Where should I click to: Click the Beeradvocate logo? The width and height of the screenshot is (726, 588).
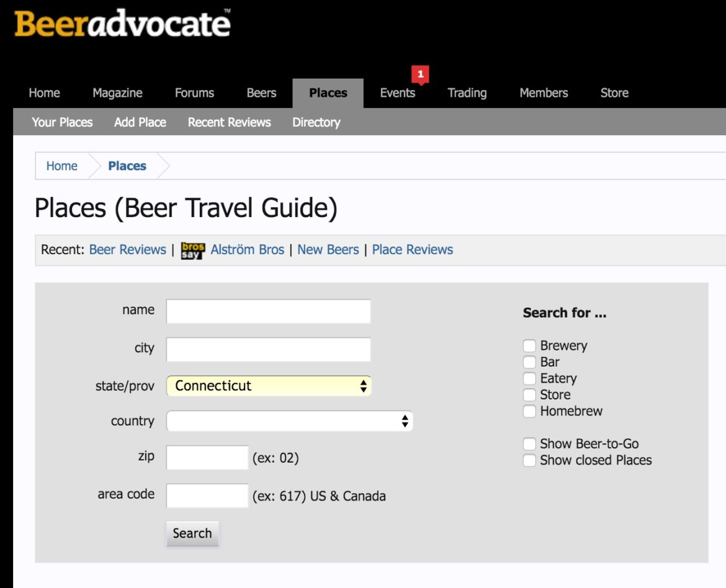point(122,23)
